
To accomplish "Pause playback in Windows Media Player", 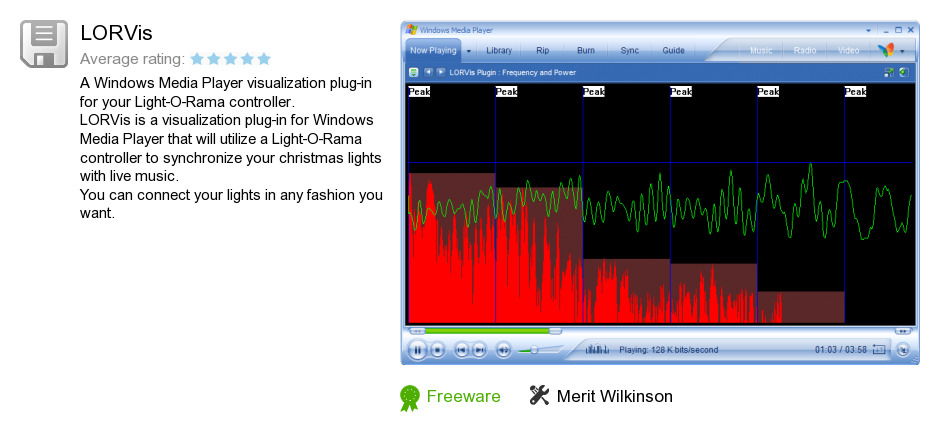I will click(418, 350).
